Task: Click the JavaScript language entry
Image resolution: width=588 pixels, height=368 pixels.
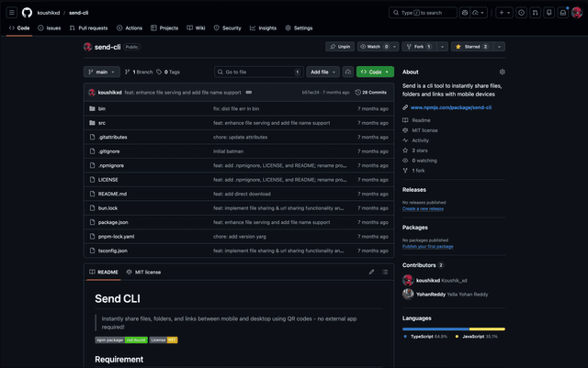Action: point(476,337)
